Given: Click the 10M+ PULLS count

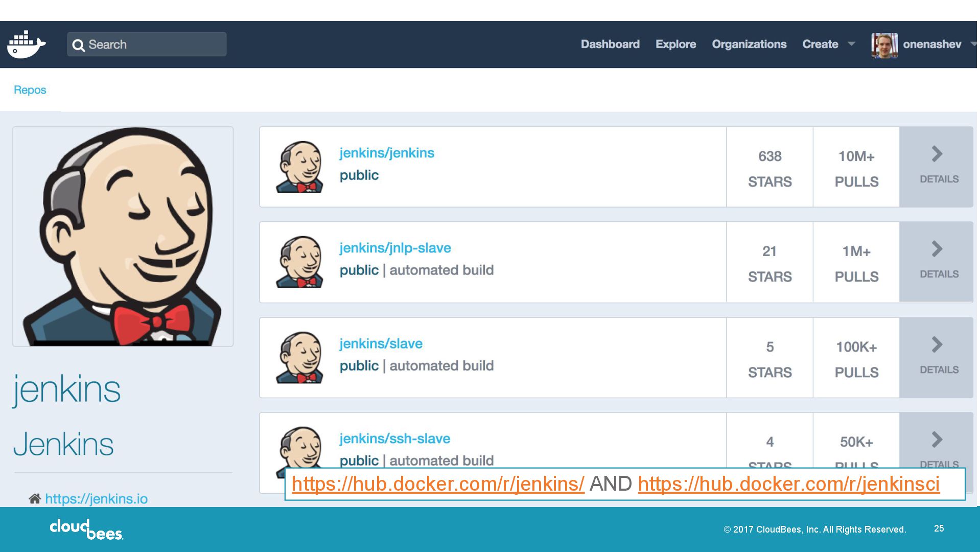Looking at the screenshot, I should [x=856, y=169].
